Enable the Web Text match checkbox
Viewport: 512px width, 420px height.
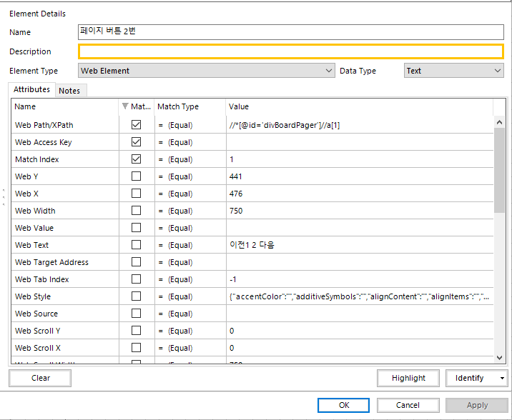pos(137,245)
